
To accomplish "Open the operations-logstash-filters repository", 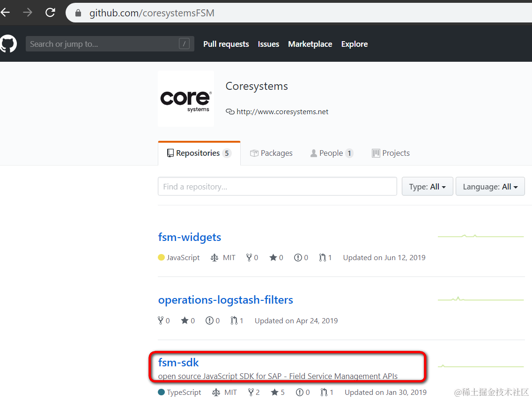I will click(225, 300).
